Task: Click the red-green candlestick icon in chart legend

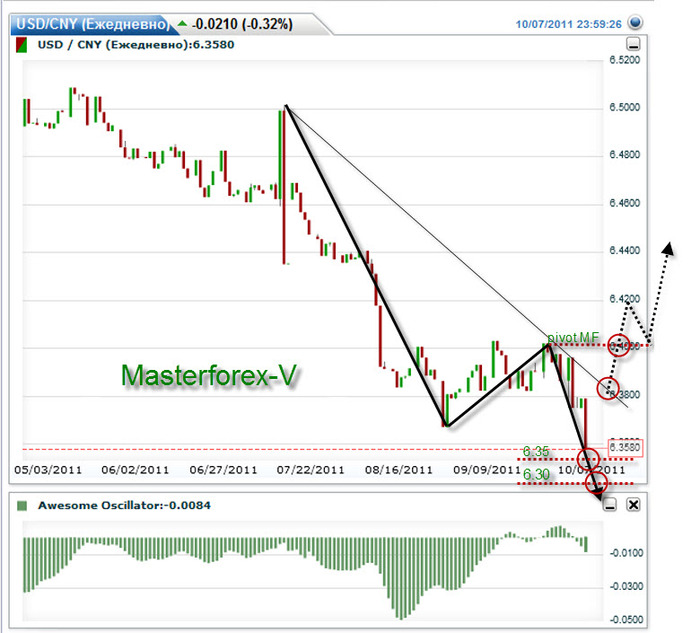Action: [x=22, y=44]
